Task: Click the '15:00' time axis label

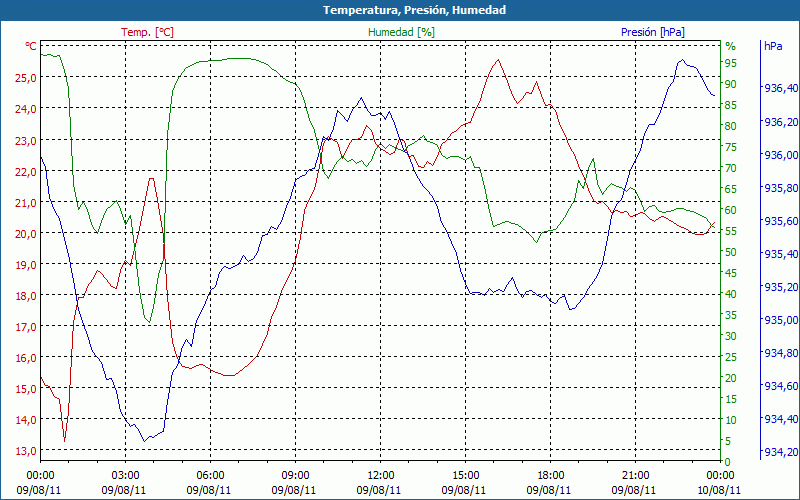Action: click(x=466, y=476)
